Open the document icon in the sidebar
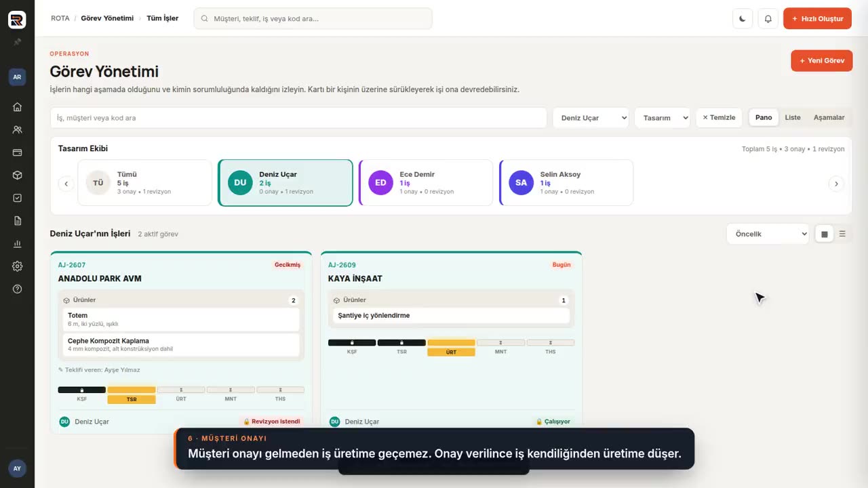Image resolution: width=868 pixels, height=488 pixels. (x=17, y=221)
